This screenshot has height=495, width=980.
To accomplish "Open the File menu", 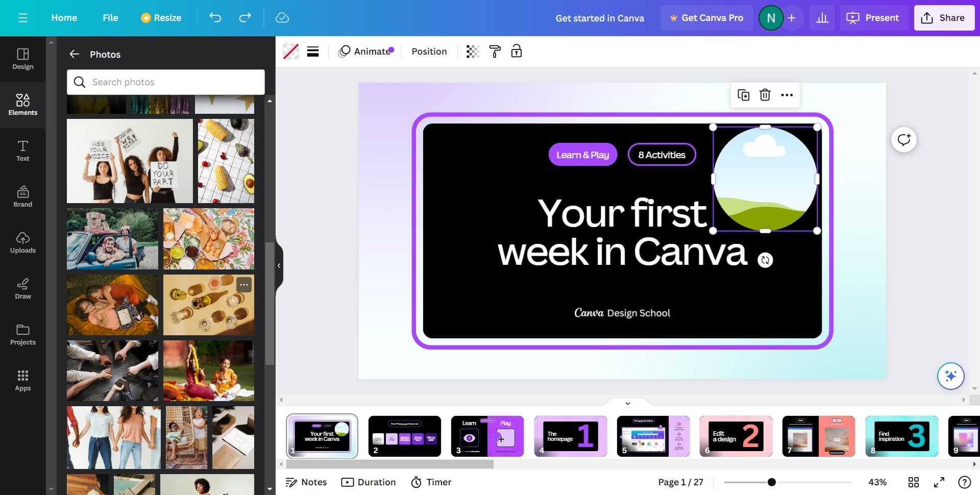I will (x=110, y=18).
